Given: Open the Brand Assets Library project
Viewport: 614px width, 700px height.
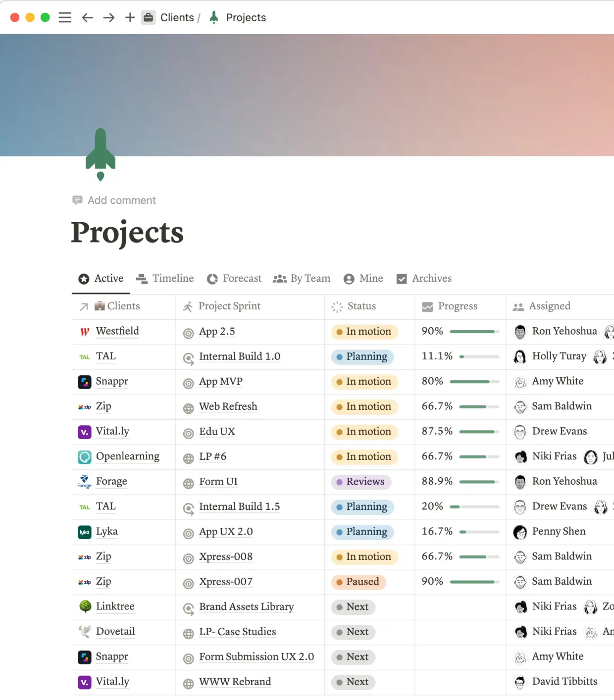Looking at the screenshot, I should click(246, 607).
